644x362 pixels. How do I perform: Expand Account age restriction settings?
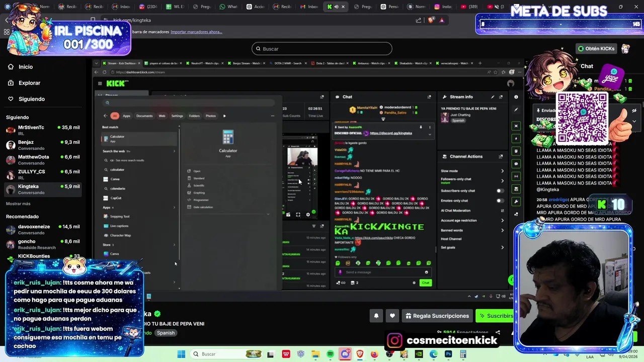(x=502, y=220)
